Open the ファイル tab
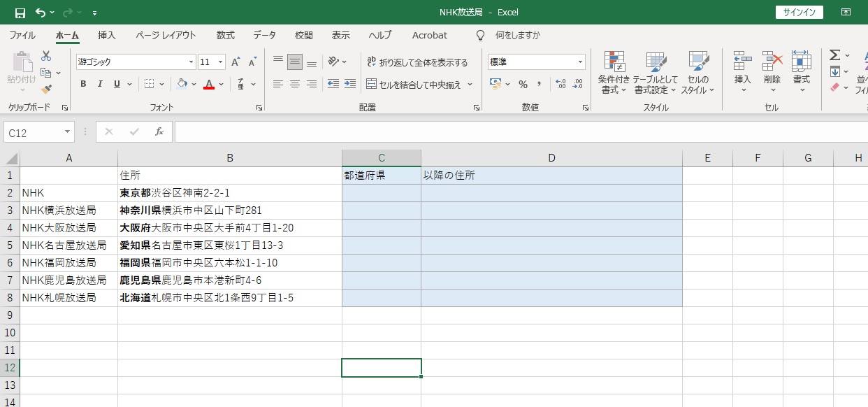 coord(22,35)
